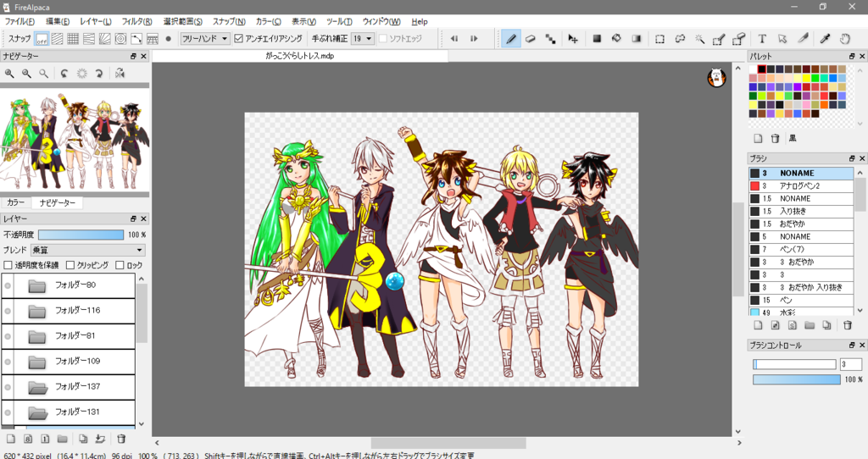Undock the Palette panel
This screenshot has height=459, width=868.
click(x=852, y=57)
